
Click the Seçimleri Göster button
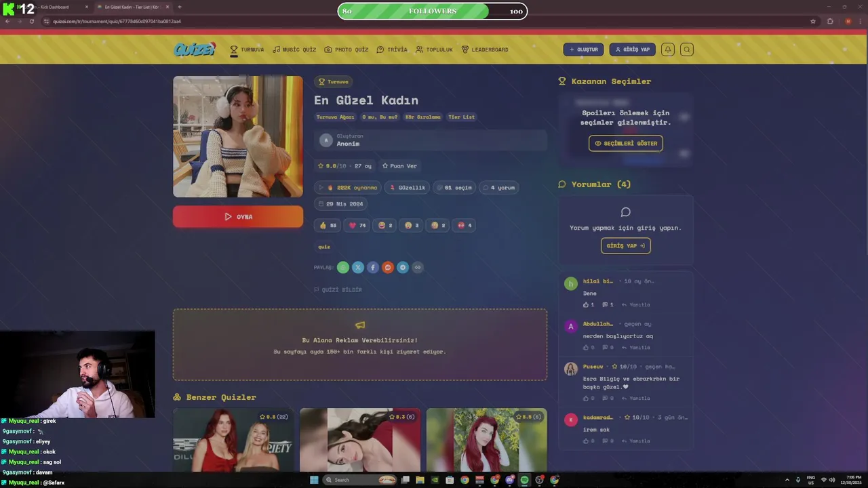pyautogui.click(x=626, y=144)
